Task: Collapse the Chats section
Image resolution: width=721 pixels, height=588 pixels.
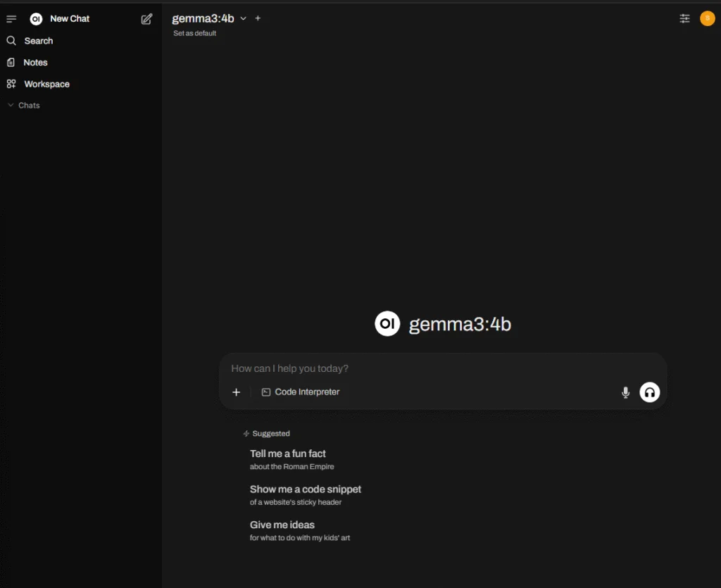Action: (x=25, y=106)
